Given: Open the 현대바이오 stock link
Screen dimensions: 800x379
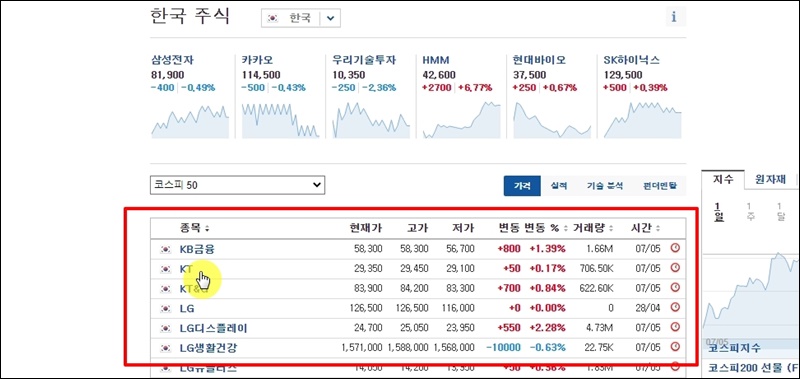Looking at the screenshot, I should pos(539,60).
